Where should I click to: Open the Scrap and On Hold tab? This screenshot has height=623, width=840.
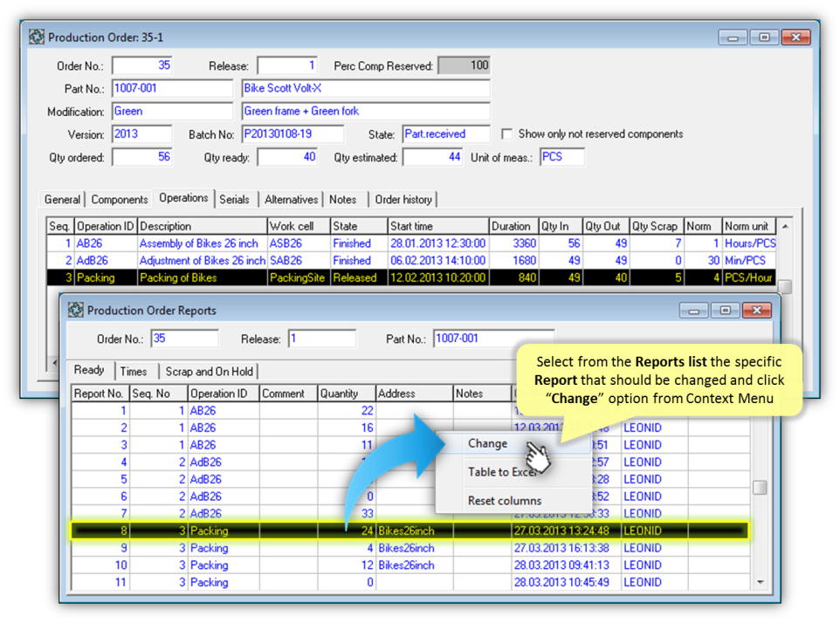coord(209,372)
